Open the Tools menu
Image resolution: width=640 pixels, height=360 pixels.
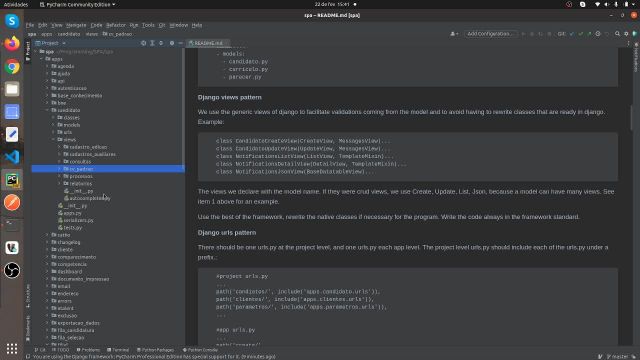point(148,25)
